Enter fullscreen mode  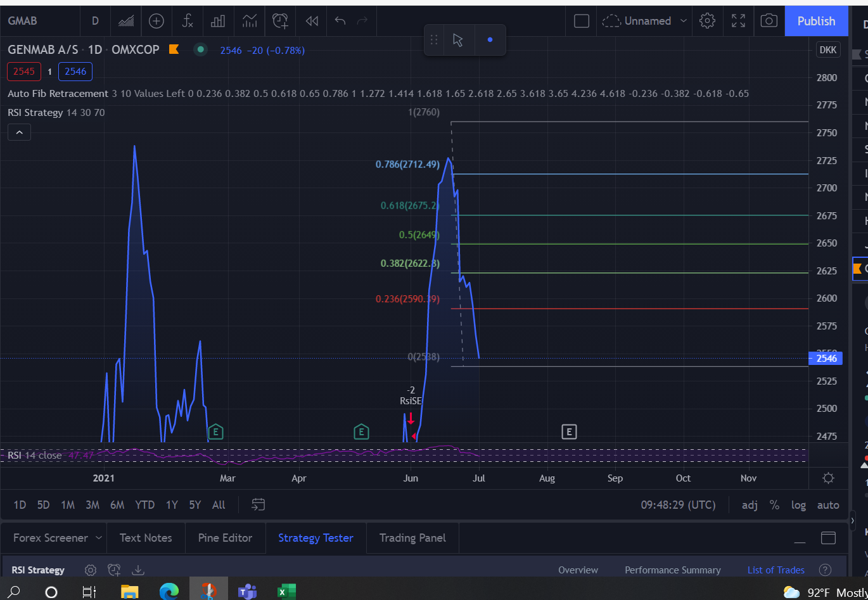pyautogui.click(x=738, y=21)
